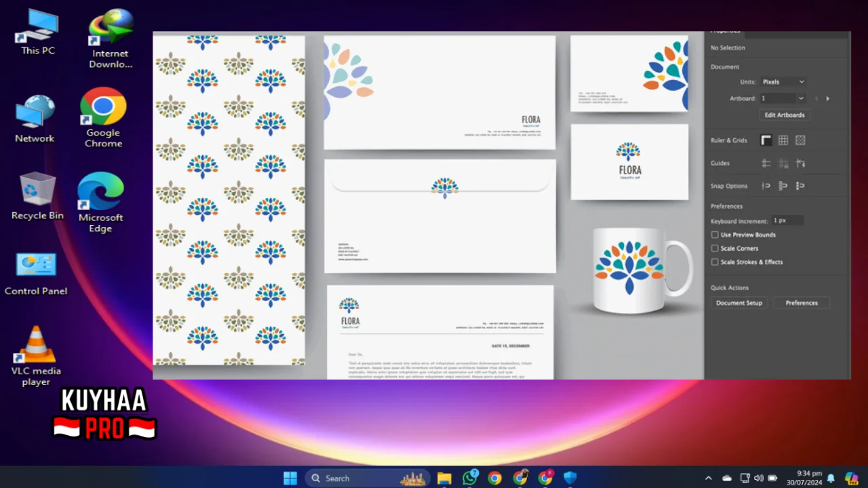The image size is (868, 488).
Task: Select the Control Panel desktop icon
Action: click(x=36, y=274)
